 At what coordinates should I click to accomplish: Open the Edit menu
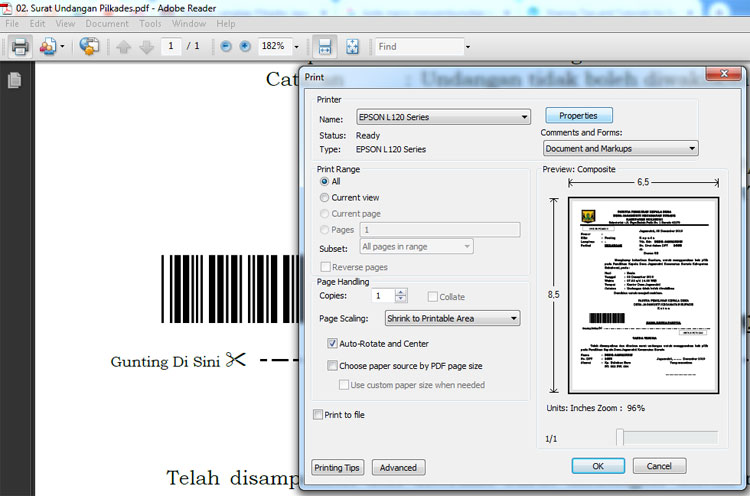point(37,23)
